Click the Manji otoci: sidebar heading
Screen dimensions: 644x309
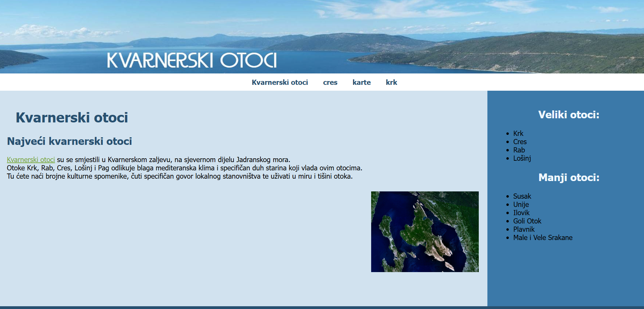(x=569, y=178)
